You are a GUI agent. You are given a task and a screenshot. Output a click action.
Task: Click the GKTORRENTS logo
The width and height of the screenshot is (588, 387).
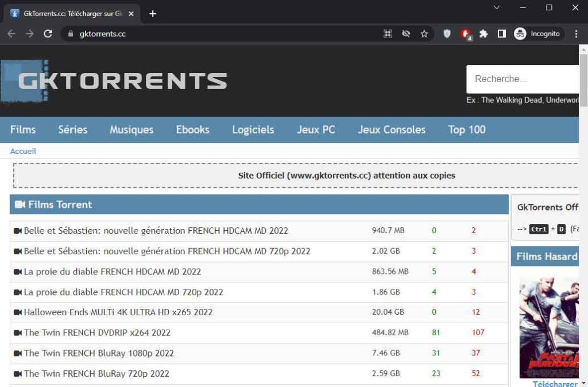coord(114,81)
